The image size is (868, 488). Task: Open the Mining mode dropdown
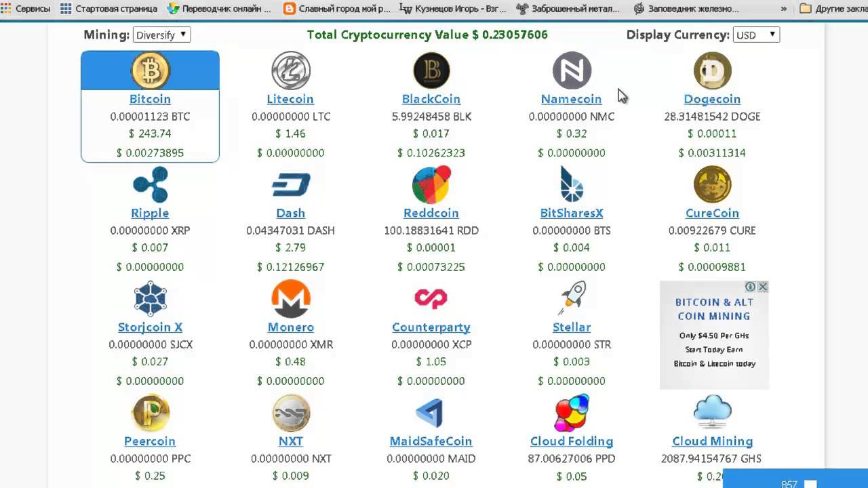[x=161, y=35]
